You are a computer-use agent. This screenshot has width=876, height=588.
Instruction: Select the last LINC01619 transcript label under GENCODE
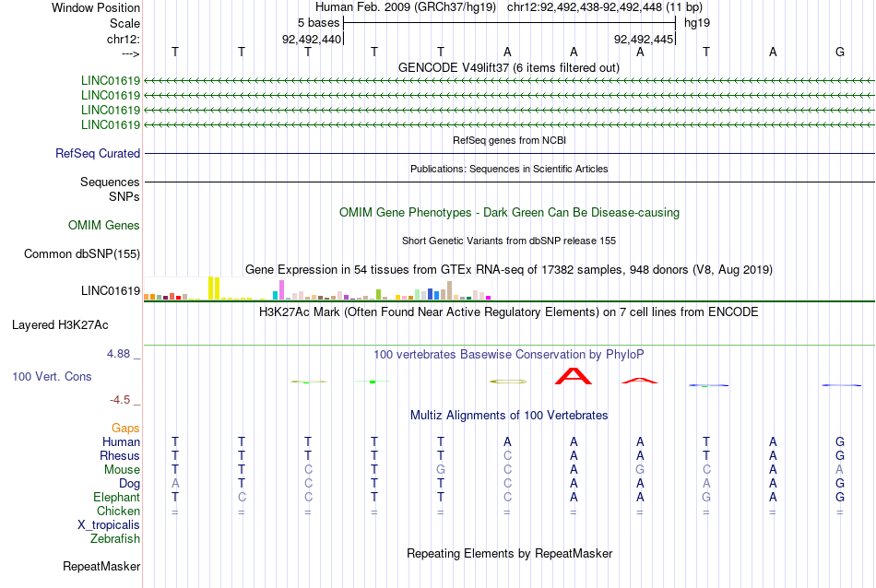111,124
